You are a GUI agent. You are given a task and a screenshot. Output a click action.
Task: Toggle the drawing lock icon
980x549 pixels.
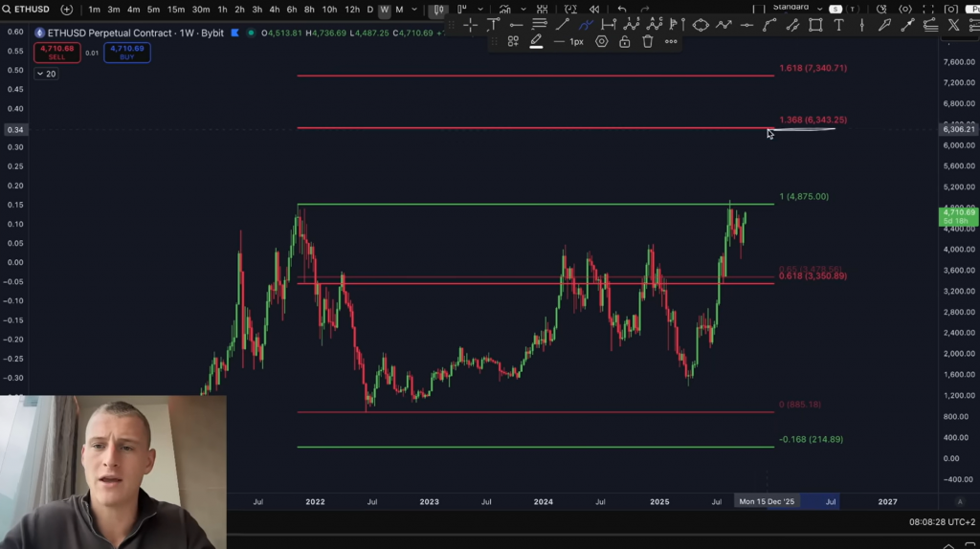click(625, 42)
